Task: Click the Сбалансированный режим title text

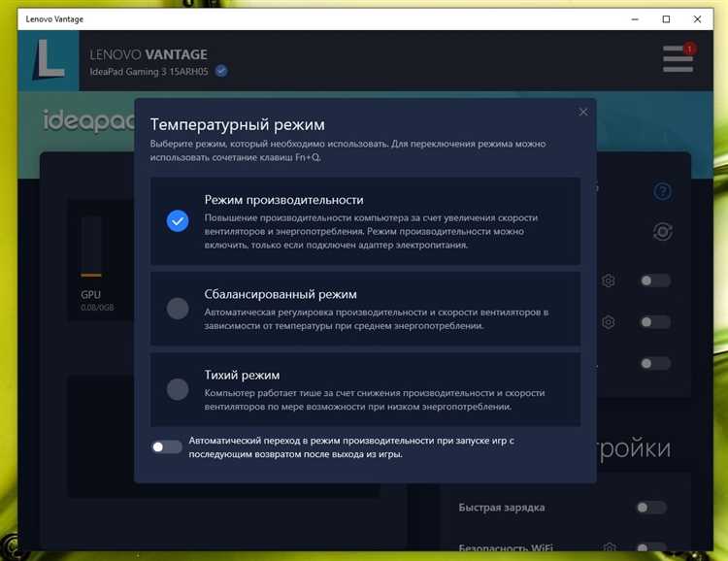Action: pyautogui.click(x=281, y=294)
